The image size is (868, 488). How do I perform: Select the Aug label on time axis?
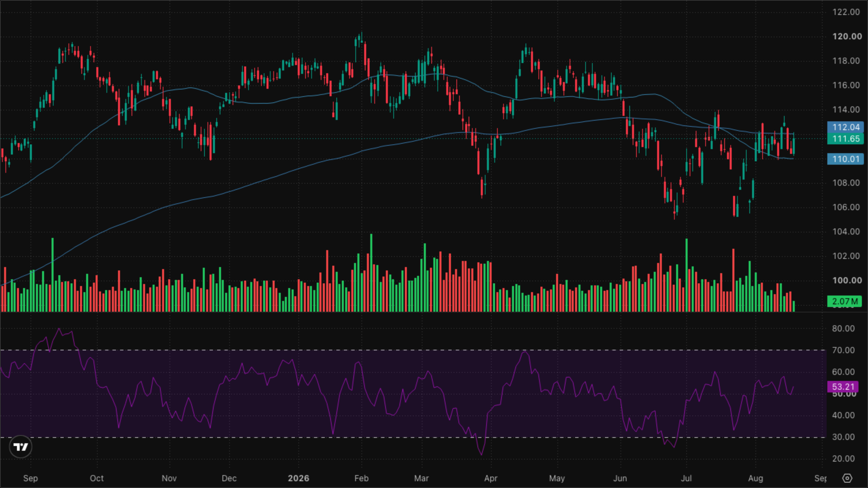click(756, 479)
